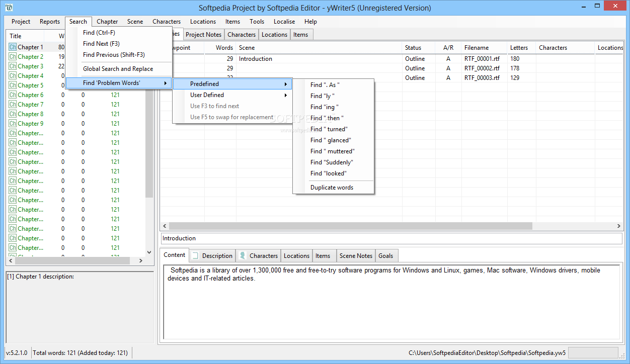Click the Chapter 7 icon in chapter list
The height and width of the screenshot is (364, 630).
tap(13, 105)
